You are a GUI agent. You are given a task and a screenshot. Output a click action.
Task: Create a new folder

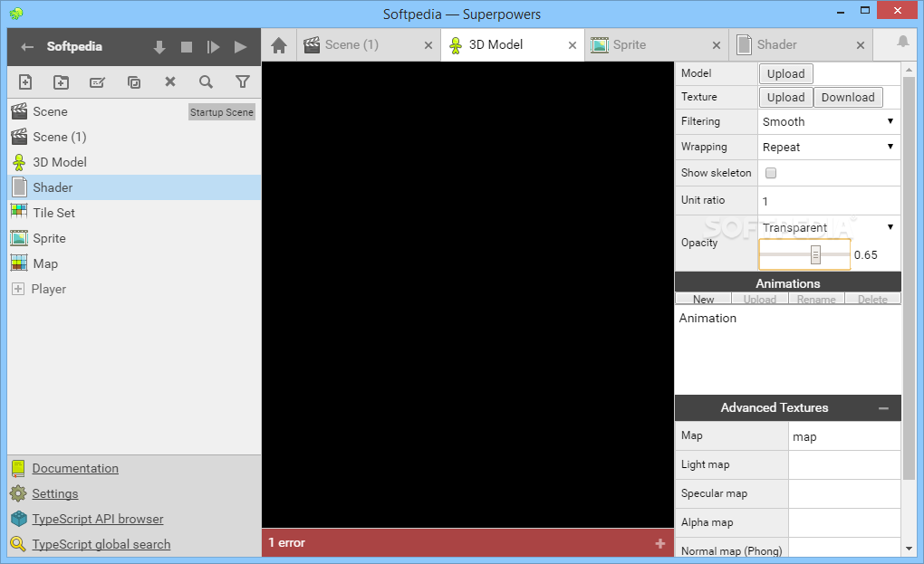(62, 81)
